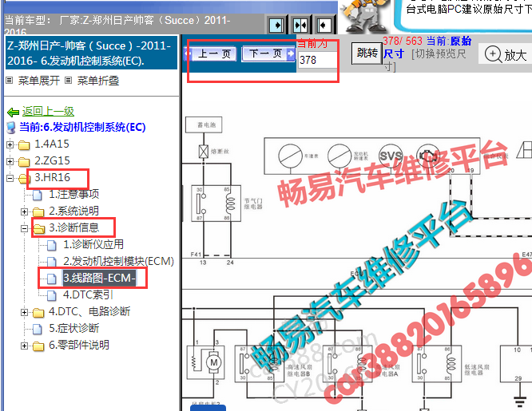Click the page icon of 1.注意事项

38,195
